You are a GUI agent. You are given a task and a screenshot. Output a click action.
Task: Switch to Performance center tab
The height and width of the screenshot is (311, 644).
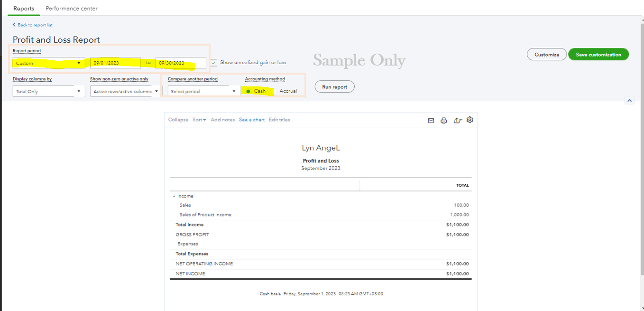click(72, 9)
